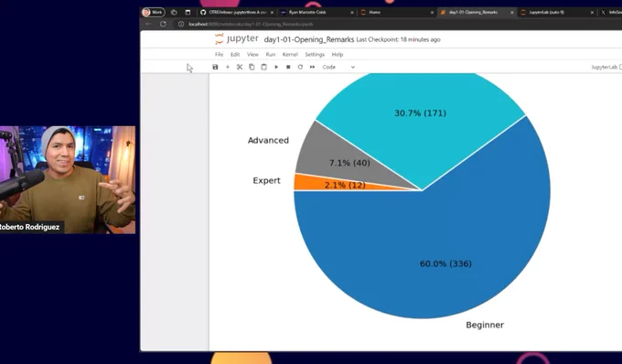Click the 7.1% (40) value
622x364 pixels.
(x=349, y=163)
